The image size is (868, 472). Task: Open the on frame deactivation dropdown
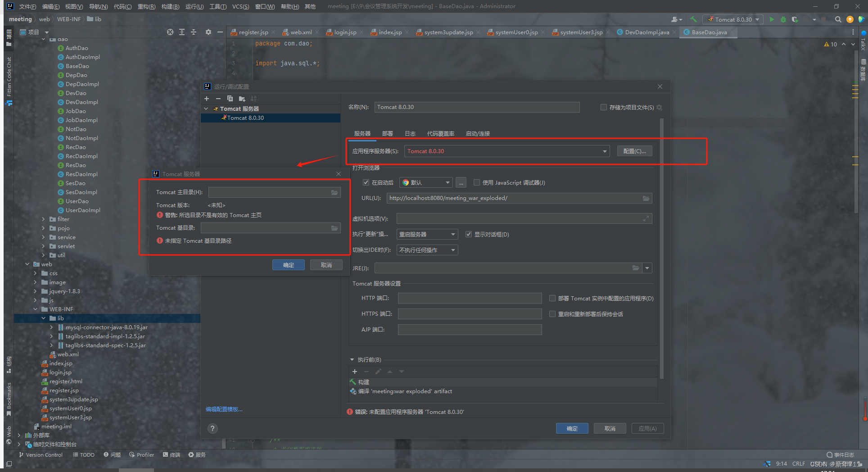(427, 250)
